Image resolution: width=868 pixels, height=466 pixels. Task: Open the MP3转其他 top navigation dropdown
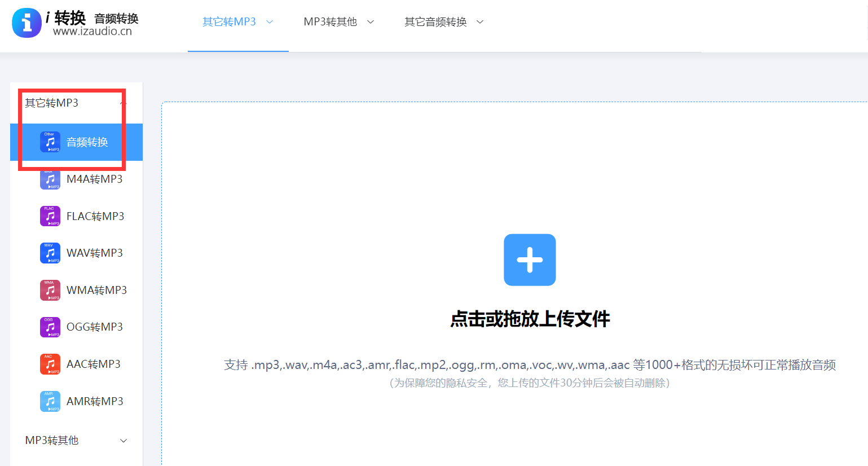click(338, 22)
